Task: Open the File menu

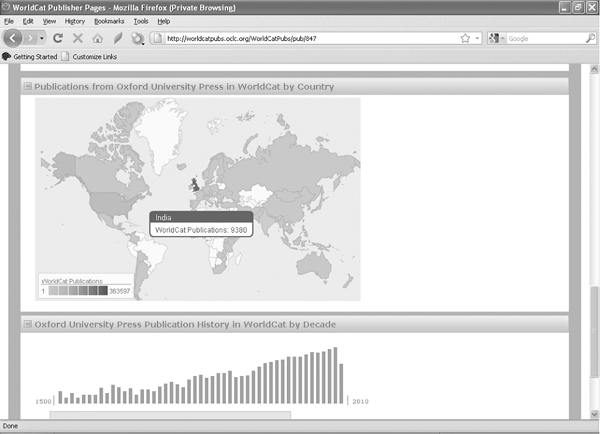Action: pos(9,20)
